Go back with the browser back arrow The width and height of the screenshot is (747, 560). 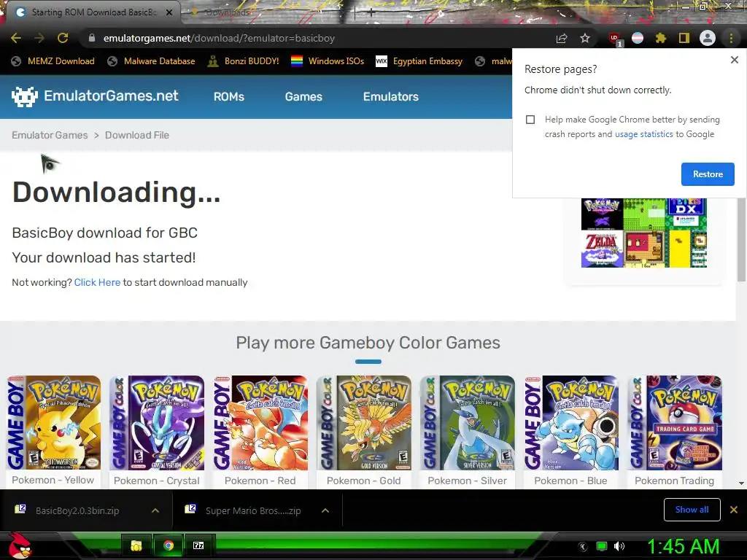pyautogui.click(x=16, y=38)
